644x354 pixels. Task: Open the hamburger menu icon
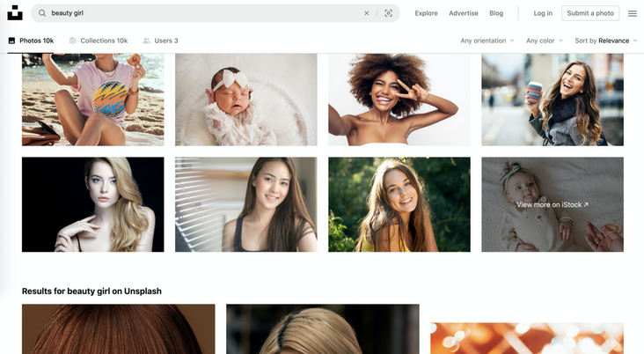tap(633, 13)
